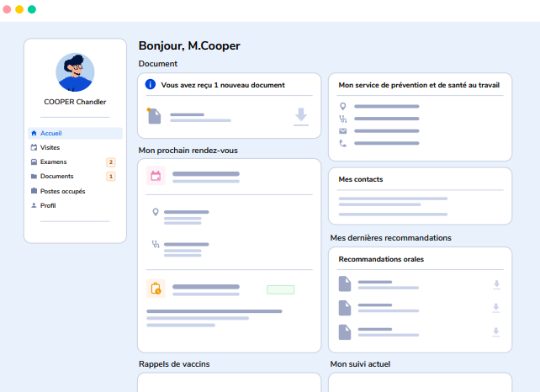540x392 pixels.
Task: Click the pink calendar icon in next appointment
Action: [x=156, y=176]
